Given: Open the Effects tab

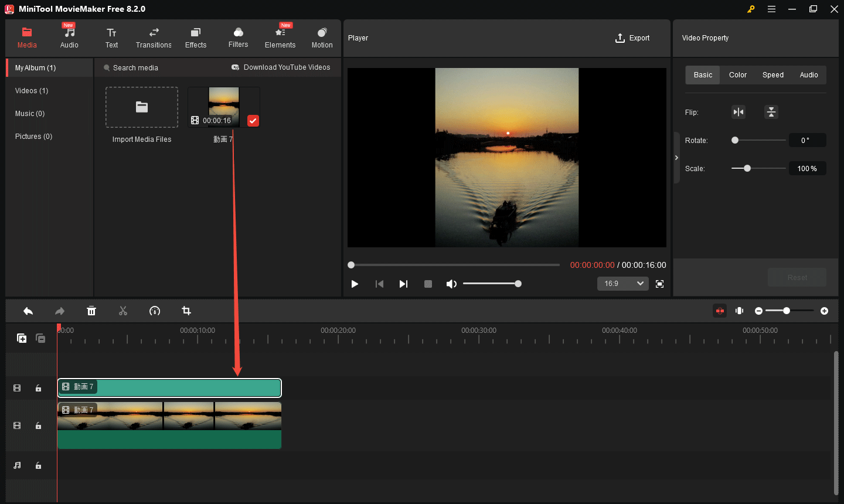Looking at the screenshot, I should pyautogui.click(x=196, y=38).
